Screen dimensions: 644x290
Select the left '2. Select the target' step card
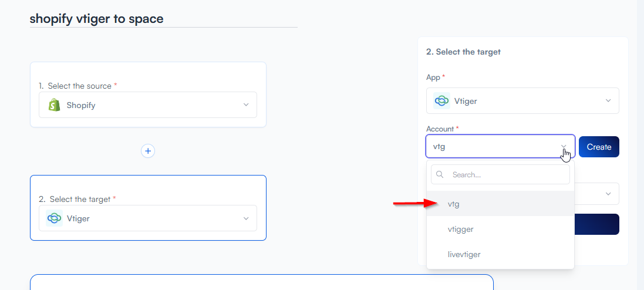click(x=148, y=188)
